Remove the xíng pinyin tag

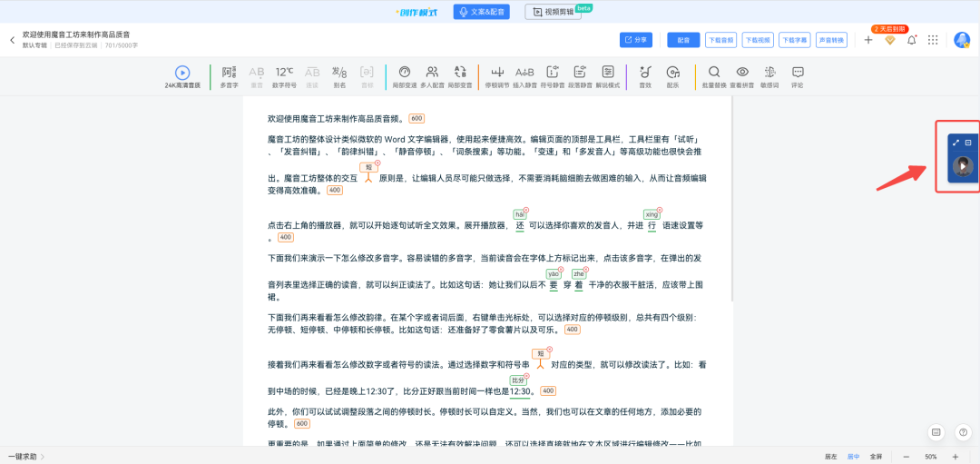(660, 210)
